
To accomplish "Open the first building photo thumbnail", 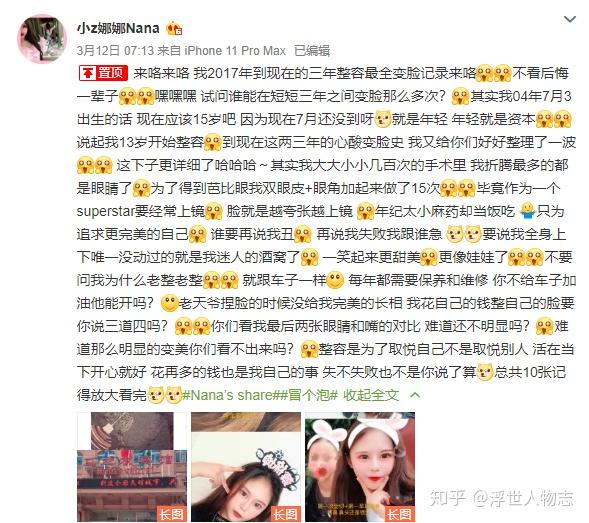I will pos(132,467).
